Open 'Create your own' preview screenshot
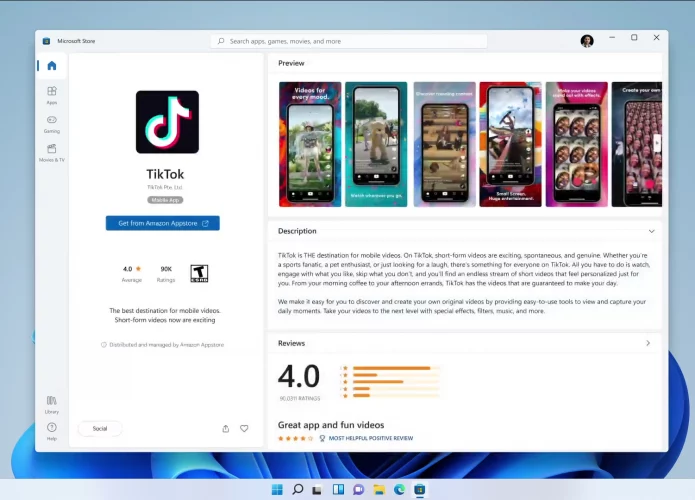 pyautogui.click(x=637, y=145)
